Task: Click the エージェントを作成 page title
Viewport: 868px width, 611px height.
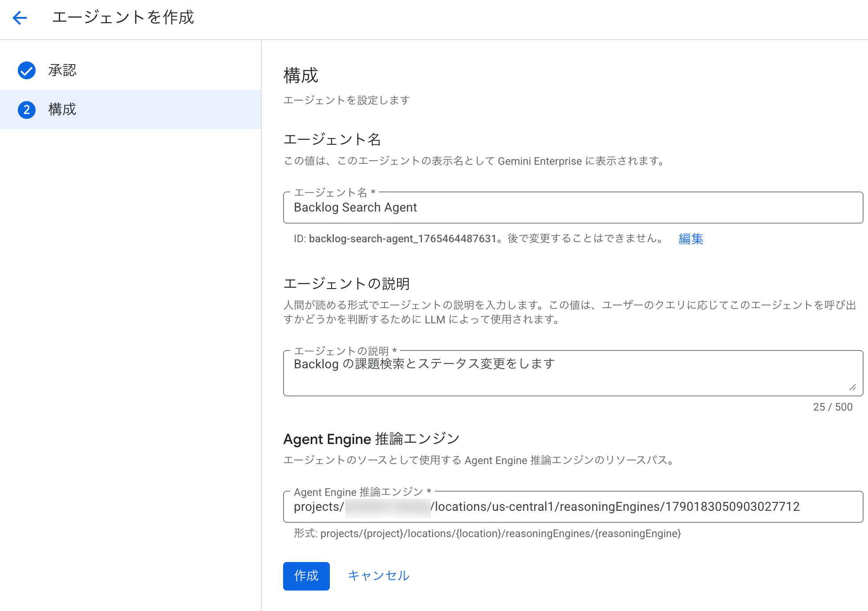Action: coord(123,18)
